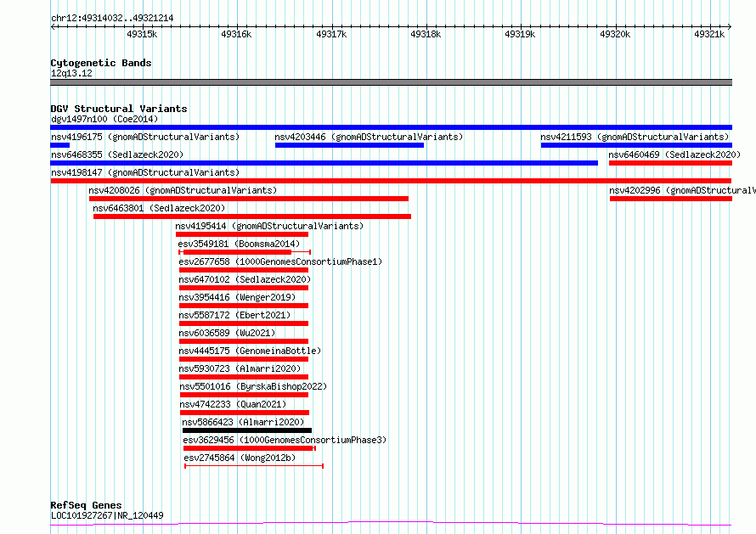Click the red bar under nsv5587172
The image size is (756, 534).
pyautogui.click(x=244, y=323)
